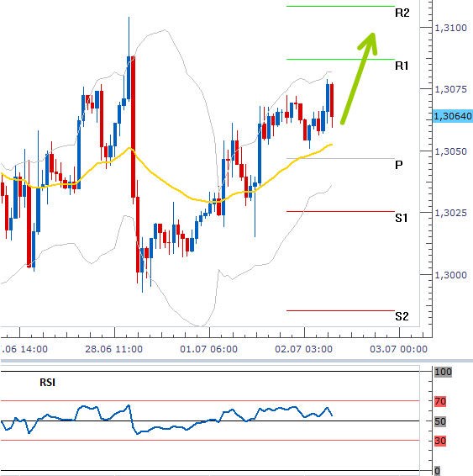This screenshot has height=476, width=473.
Task: Click the 01.07 06:00 time axis label
Action: (208, 349)
